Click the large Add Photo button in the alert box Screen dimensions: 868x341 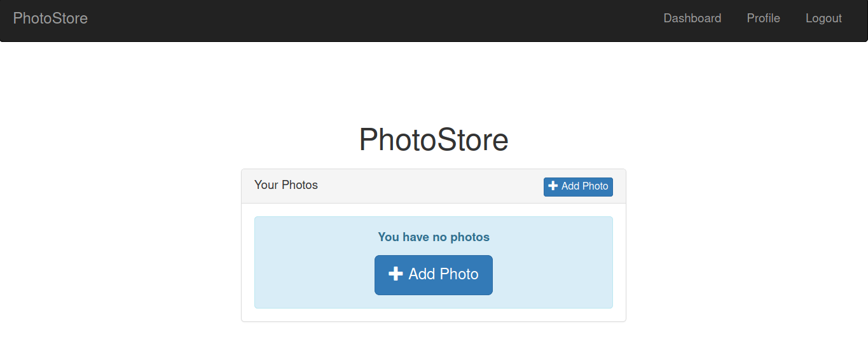[x=434, y=275]
